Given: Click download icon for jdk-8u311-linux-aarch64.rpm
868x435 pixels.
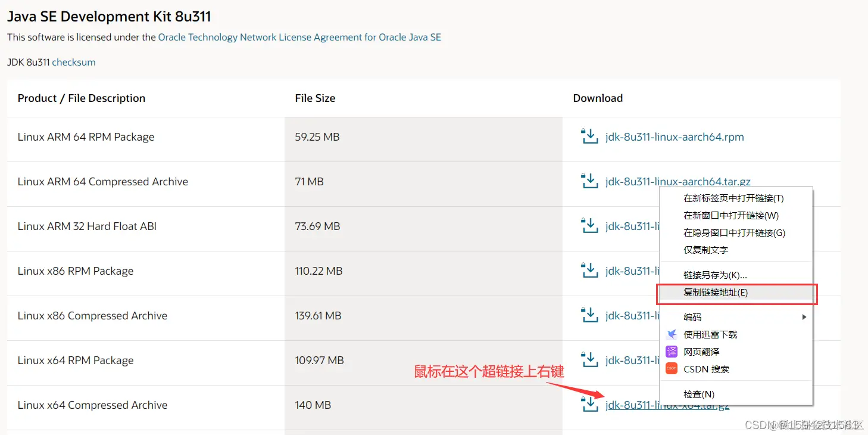Looking at the screenshot, I should coord(589,136).
